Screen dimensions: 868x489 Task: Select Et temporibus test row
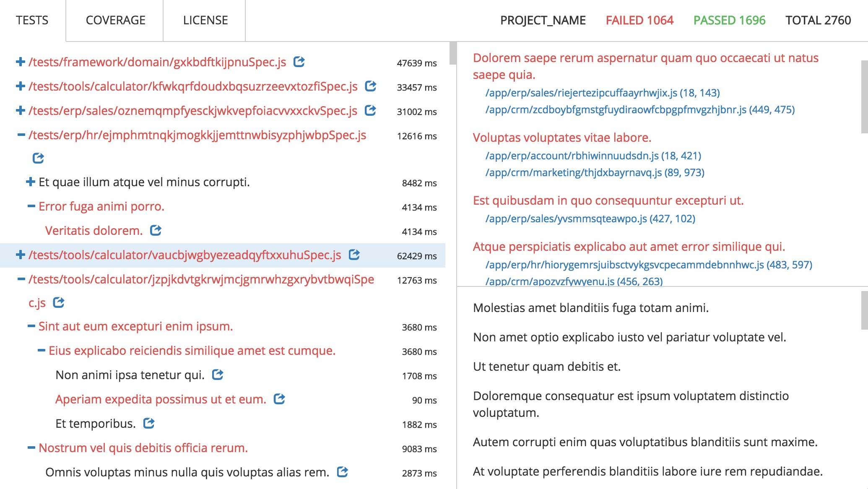(96, 423)
